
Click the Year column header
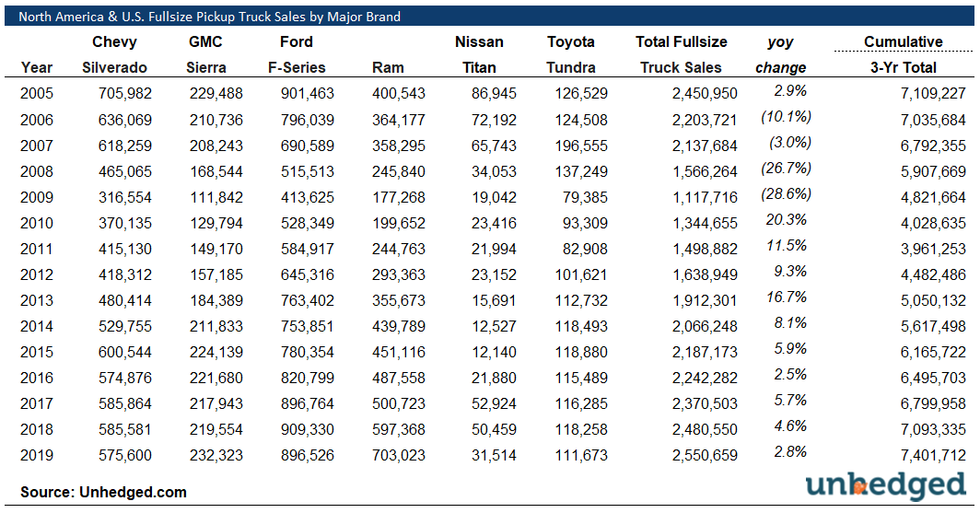coord(37,67)
